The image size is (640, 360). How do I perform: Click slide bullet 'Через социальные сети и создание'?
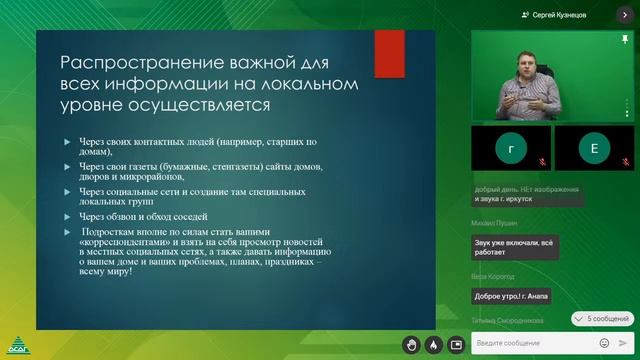click(192, 196)
